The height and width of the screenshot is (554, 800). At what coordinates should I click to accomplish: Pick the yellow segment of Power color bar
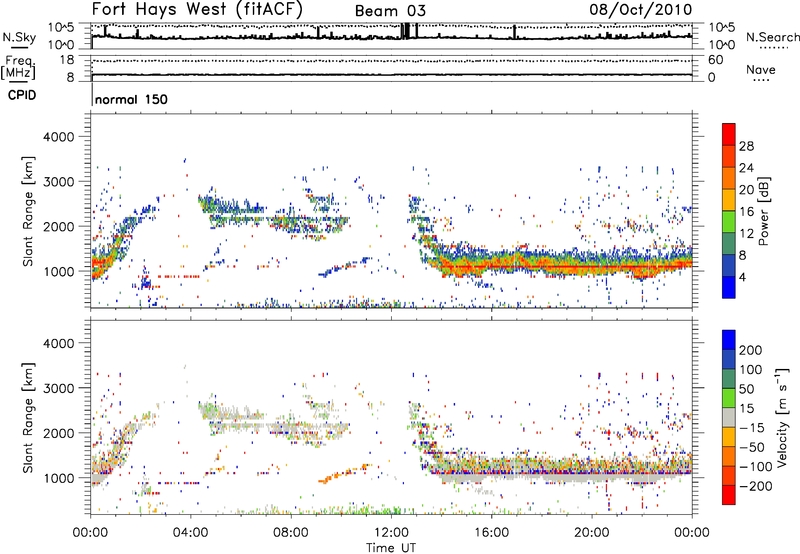click(729, 202)
